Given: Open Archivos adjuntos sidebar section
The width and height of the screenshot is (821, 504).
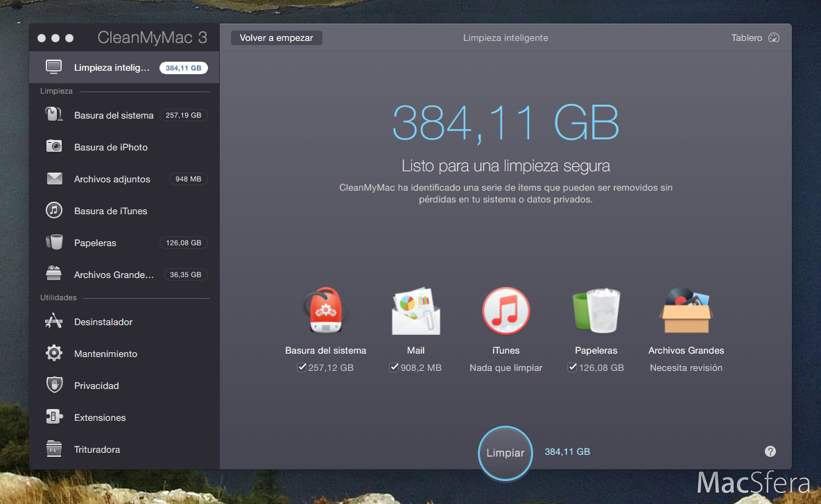Looking at the screenshot, I should [x=112, y=179].
